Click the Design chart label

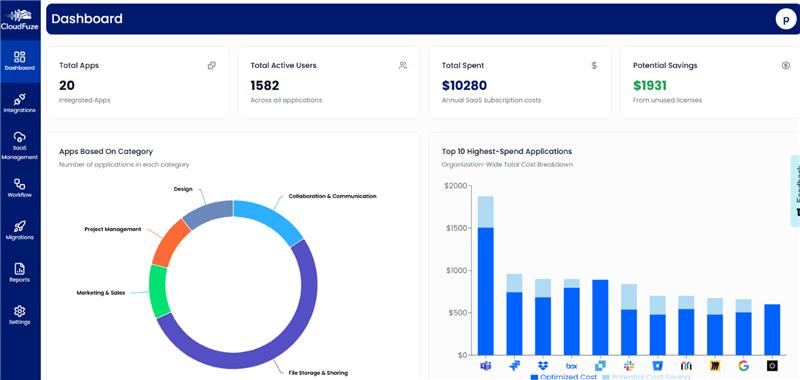(x=183, y=189)
